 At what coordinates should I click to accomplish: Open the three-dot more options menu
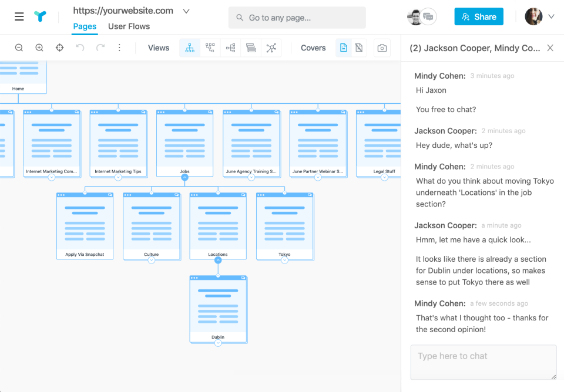[x=119, y=48]
